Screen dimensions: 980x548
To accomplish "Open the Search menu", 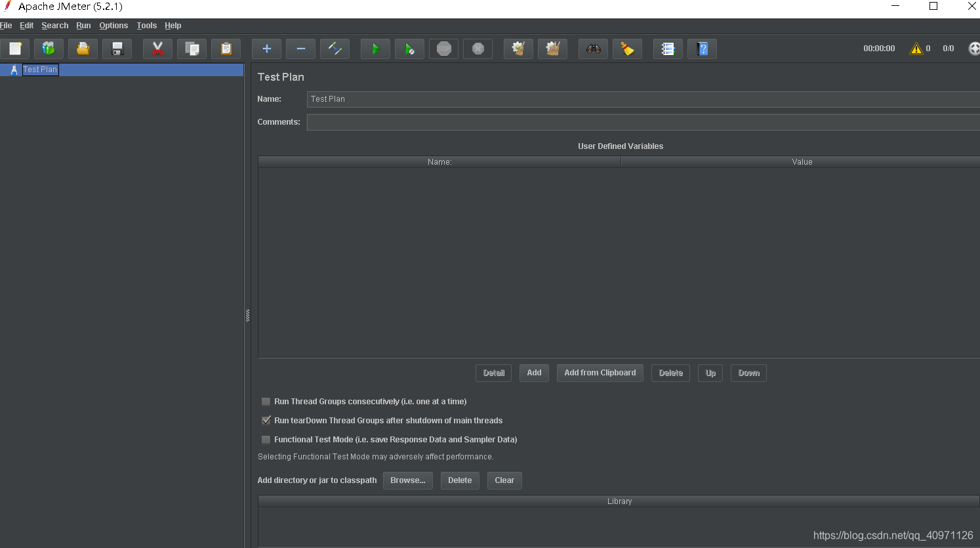I will point(55,26).
